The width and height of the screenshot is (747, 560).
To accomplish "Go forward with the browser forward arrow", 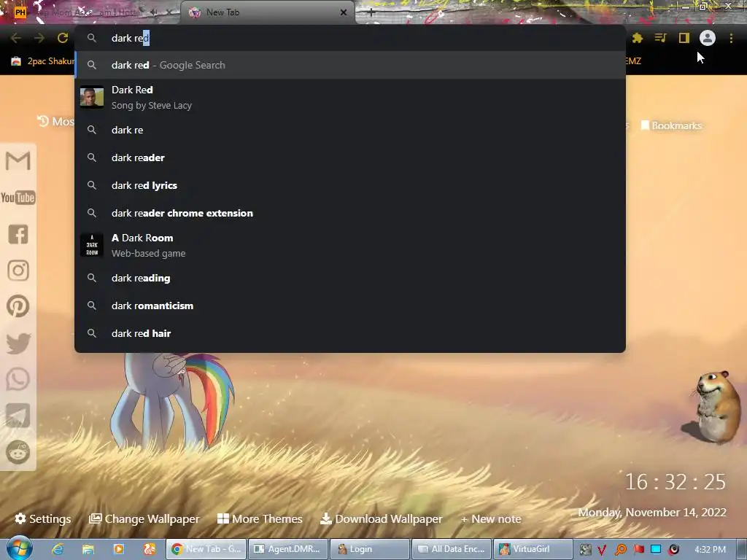I will [39, 38].
